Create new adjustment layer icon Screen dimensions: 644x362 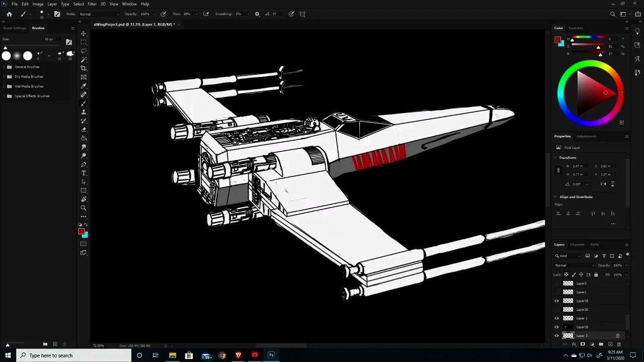pyautogui.click(x=592, y=344)
